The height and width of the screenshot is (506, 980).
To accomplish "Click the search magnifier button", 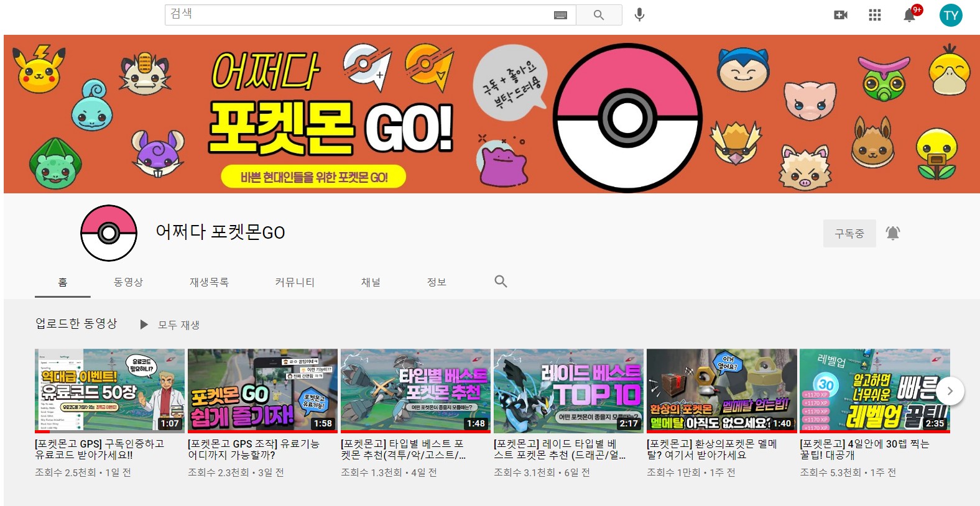I will click(x=599, y=15).
